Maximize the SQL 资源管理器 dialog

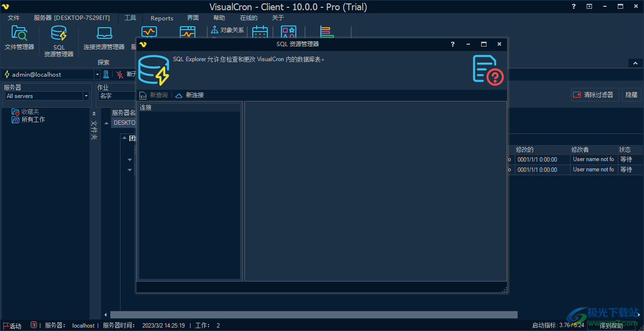click(x=484, y=44)
